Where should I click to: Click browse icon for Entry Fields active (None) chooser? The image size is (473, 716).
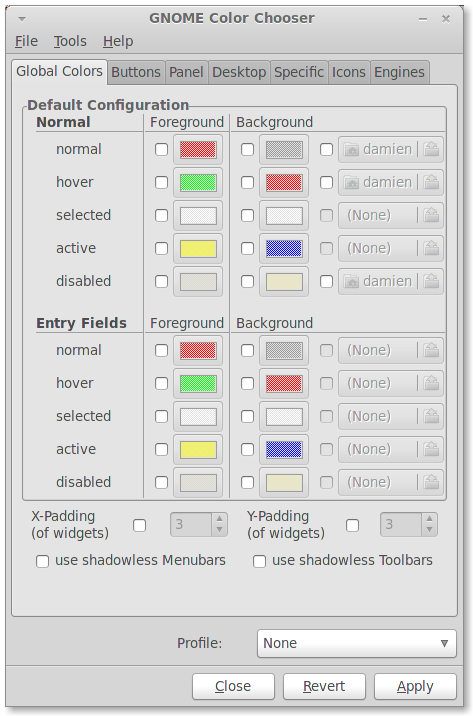[x=431, y=449]
